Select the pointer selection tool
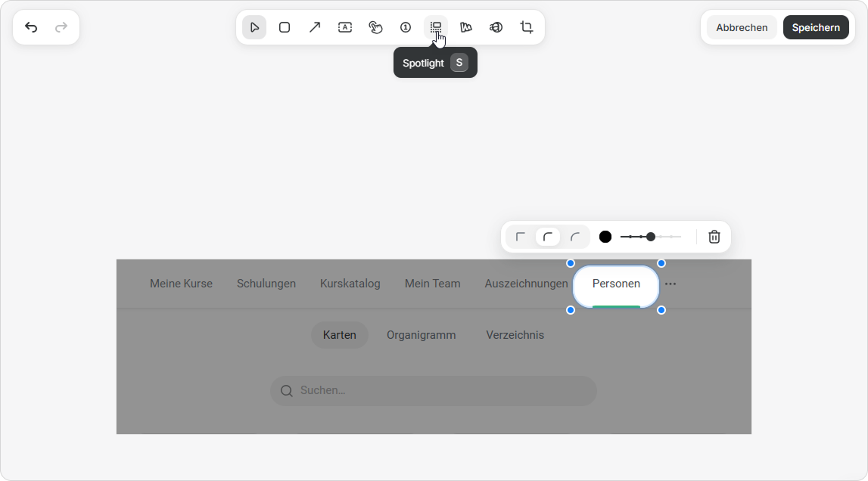This screenshot has width=868, height=481. [x=254, y=27]
